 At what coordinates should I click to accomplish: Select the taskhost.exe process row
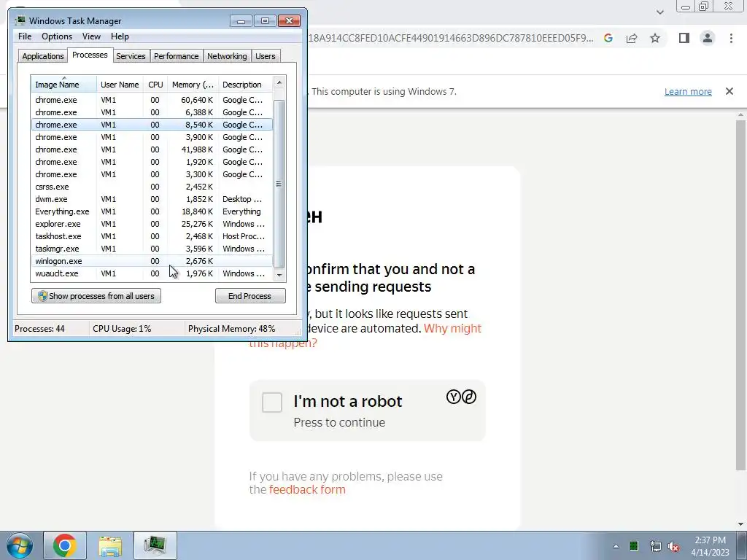coord(152,236)
